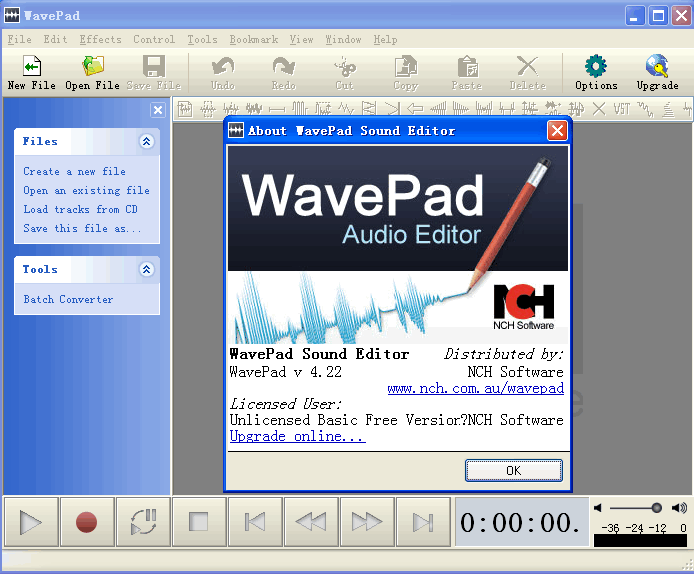Click the volume slider handle
This screenshot has height=574, width=694.
tap(656, 508)
